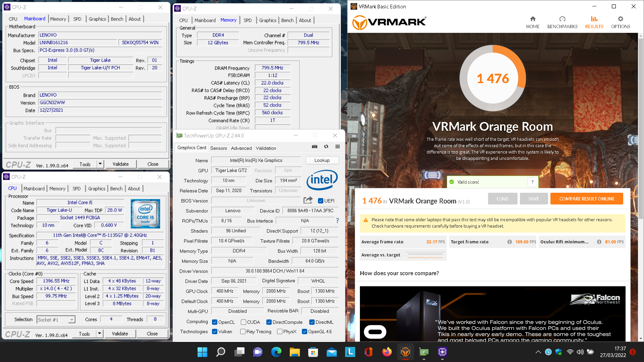Open the GPU-Z hamburger menu
644x362 pixels.
click(337, 146)
